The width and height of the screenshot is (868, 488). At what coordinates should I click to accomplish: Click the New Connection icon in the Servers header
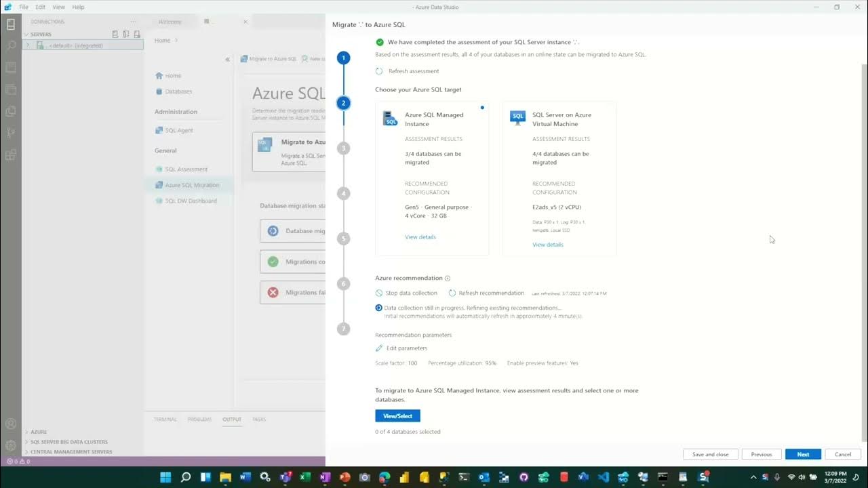[115, 34]
